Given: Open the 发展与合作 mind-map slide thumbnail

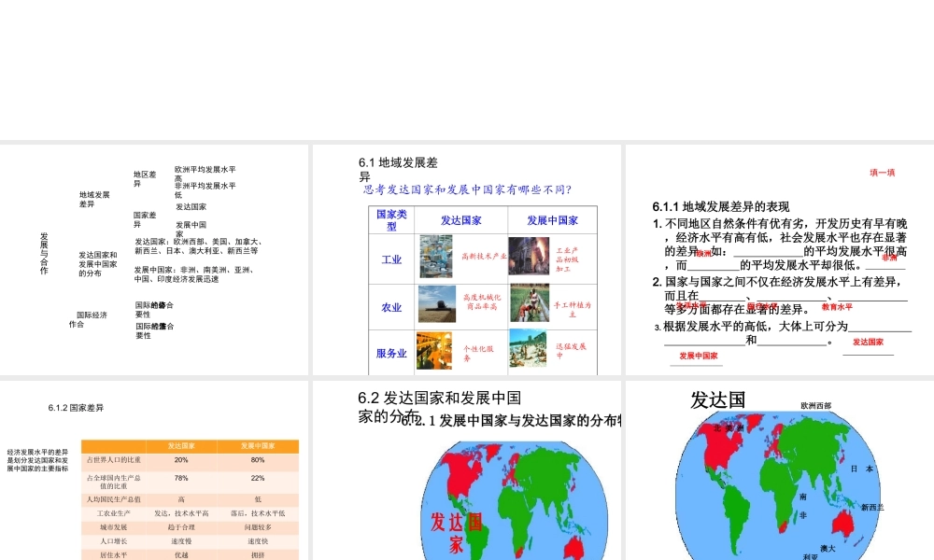Looking at the screenshot, I should point(154,259).
